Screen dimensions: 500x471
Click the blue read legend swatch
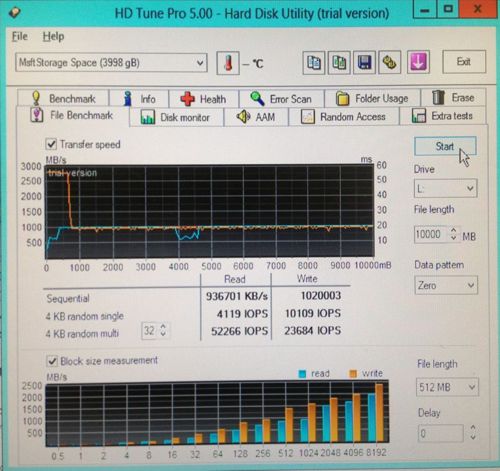pyautogui.click(x=302, y=374)
